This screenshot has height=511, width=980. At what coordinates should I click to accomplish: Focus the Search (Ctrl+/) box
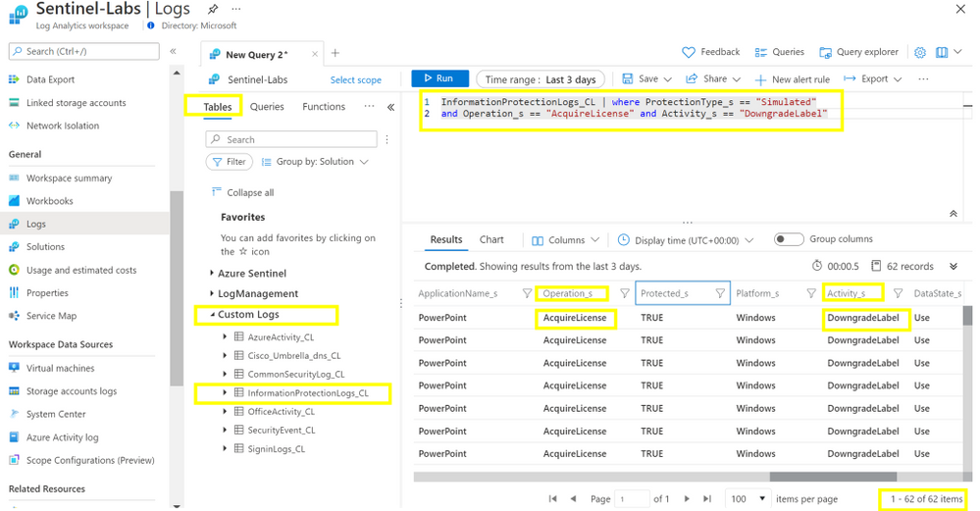[x=84, y=51]
